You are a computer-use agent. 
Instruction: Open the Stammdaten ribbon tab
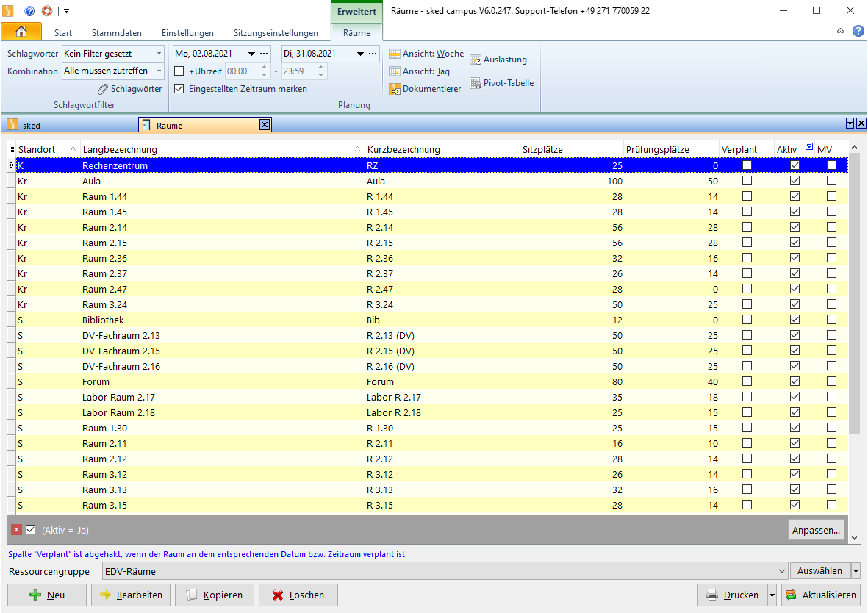coord(116,33)
